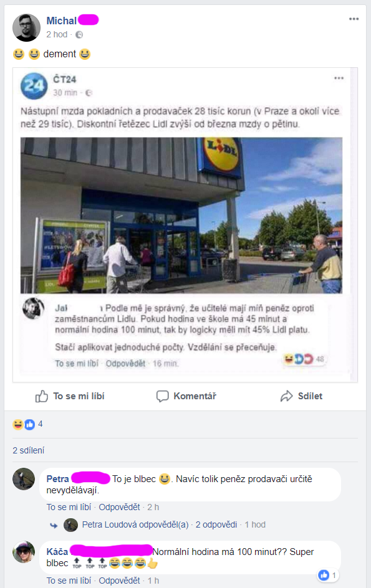Viewport: 371px width, 588px height.
Task: Like the post with thumbs-up button
Action: pyautogui.click(x=70, y=396)
